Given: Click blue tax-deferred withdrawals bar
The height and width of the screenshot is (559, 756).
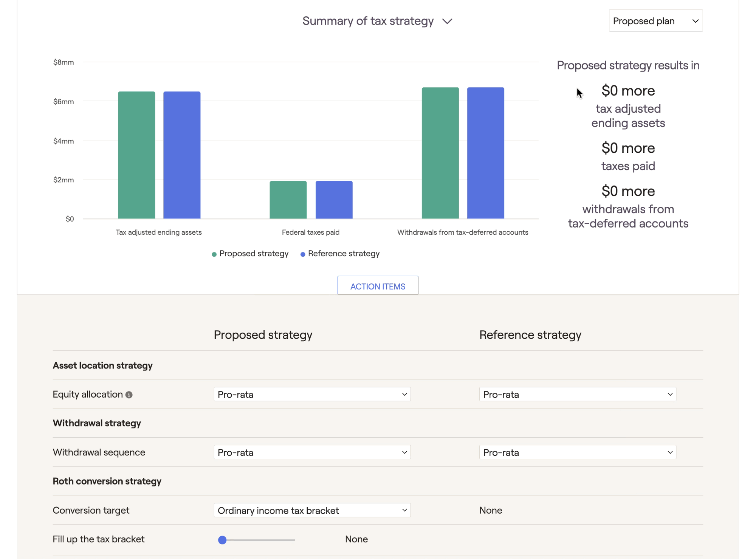Looking at the screenshot, I should pyautogui.click(x=485, y=153).
